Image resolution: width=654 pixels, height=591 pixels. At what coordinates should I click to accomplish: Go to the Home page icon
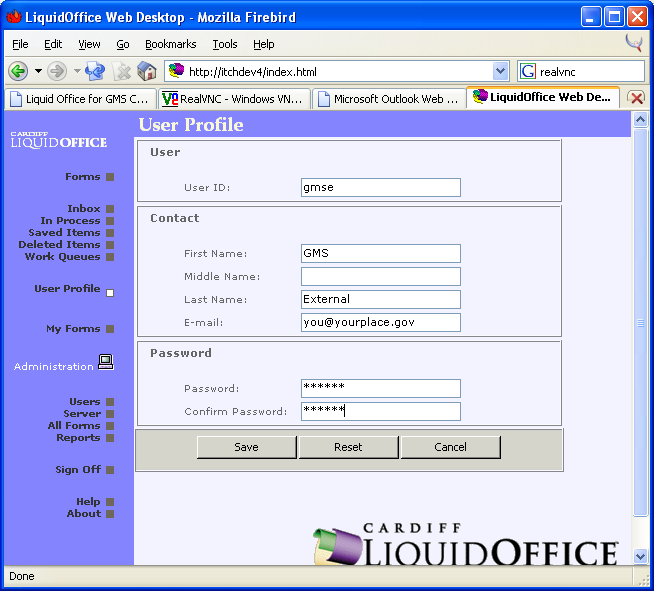(147, 71)
